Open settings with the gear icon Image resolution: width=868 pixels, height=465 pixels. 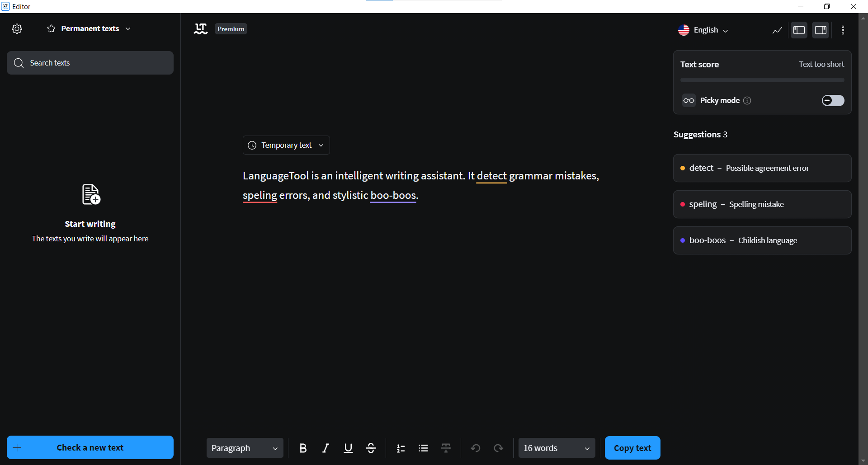tap(17, 29)
